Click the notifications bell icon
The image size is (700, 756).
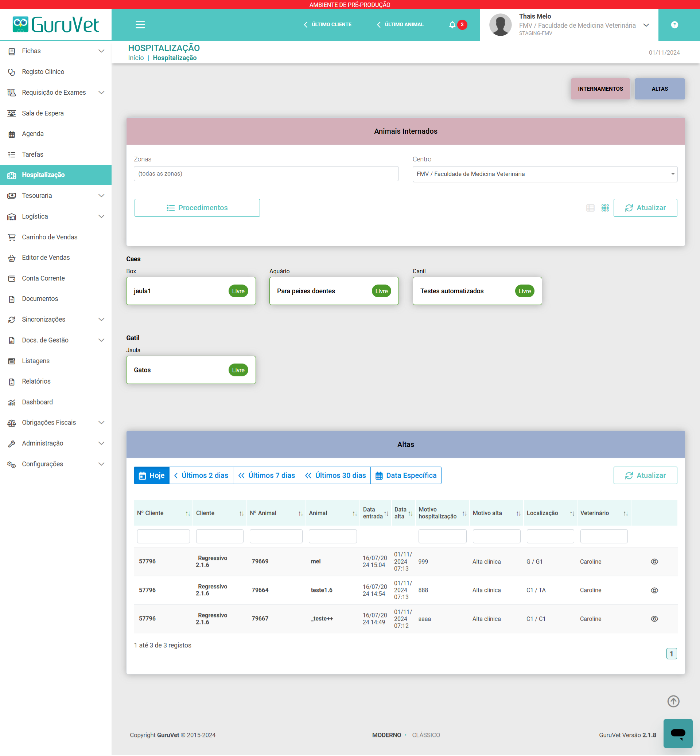tap(452, 25)
